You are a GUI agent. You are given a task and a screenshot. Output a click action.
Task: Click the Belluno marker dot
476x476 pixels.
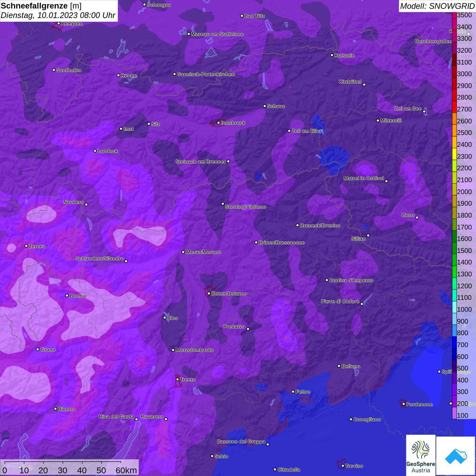339,366
